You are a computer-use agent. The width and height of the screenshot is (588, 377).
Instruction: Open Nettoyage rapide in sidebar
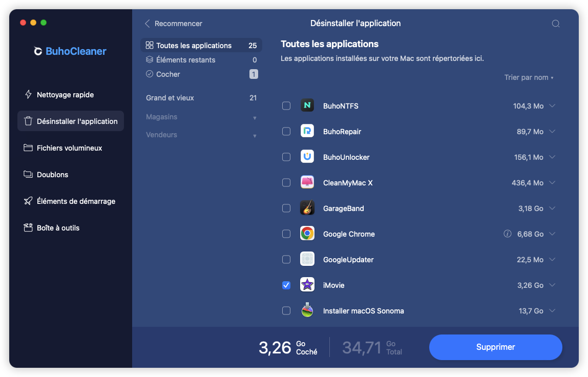71,95
